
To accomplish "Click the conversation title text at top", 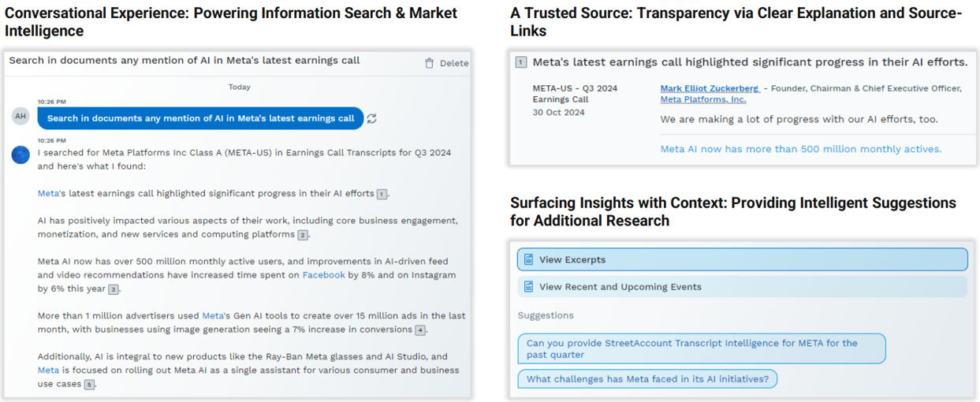I will tap(184, 61).
